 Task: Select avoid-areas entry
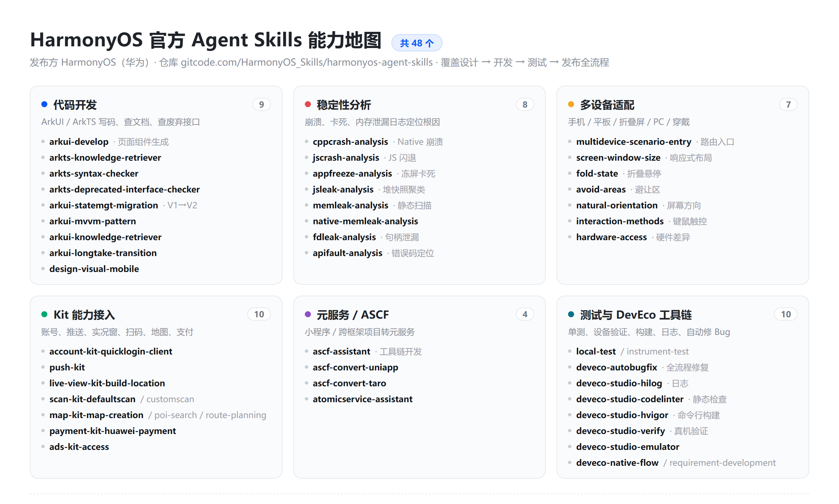tap(601, 189)
